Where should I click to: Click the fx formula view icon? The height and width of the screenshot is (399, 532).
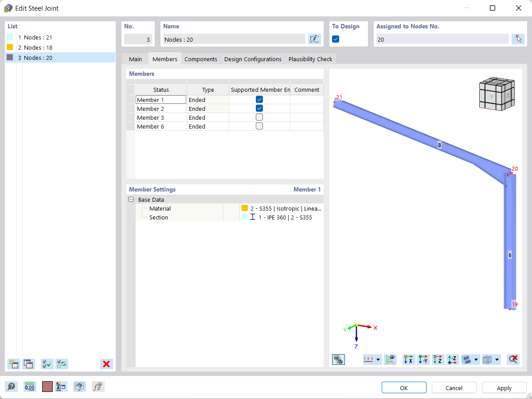pos(98,387)
